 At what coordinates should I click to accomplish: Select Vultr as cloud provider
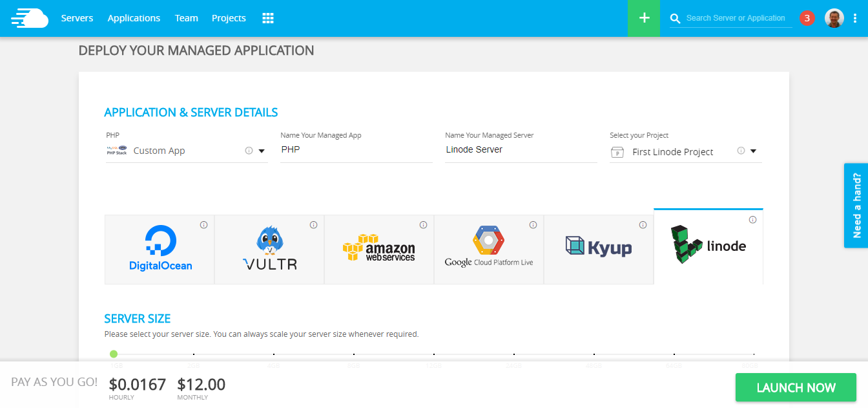point(269,250)
